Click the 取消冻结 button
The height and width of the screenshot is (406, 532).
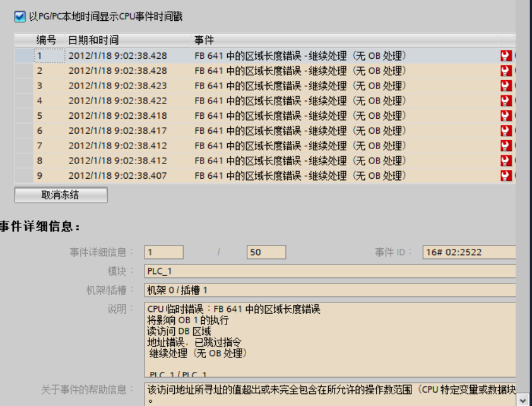pyautogui.click(x=61, y=195)
